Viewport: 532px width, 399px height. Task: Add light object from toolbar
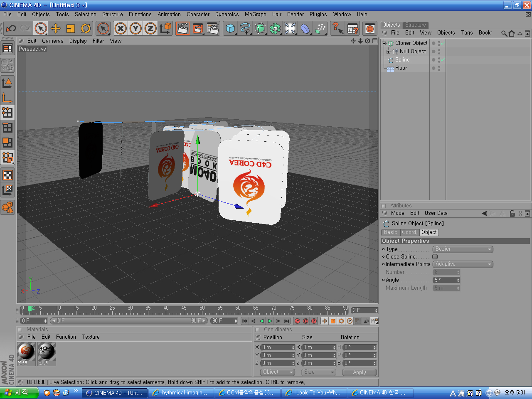(x=290, y=29)
